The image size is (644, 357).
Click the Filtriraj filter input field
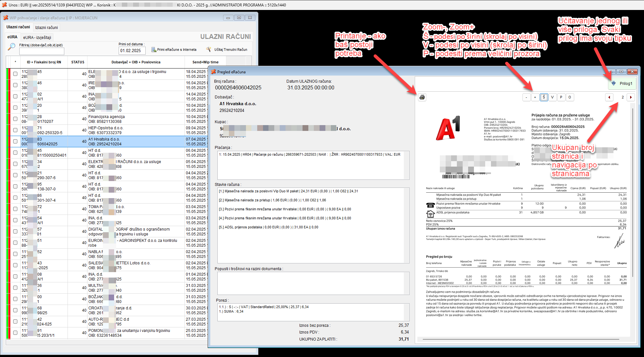click(42, 51)
